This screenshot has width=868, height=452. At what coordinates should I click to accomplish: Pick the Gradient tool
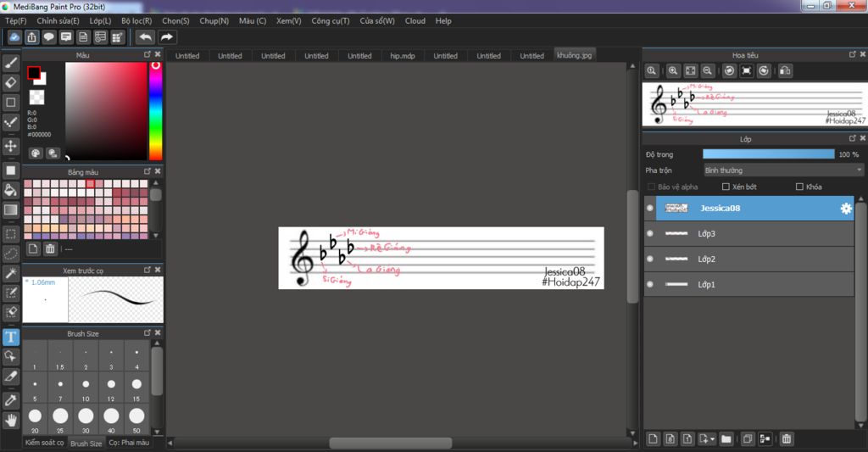click(11, 210)
